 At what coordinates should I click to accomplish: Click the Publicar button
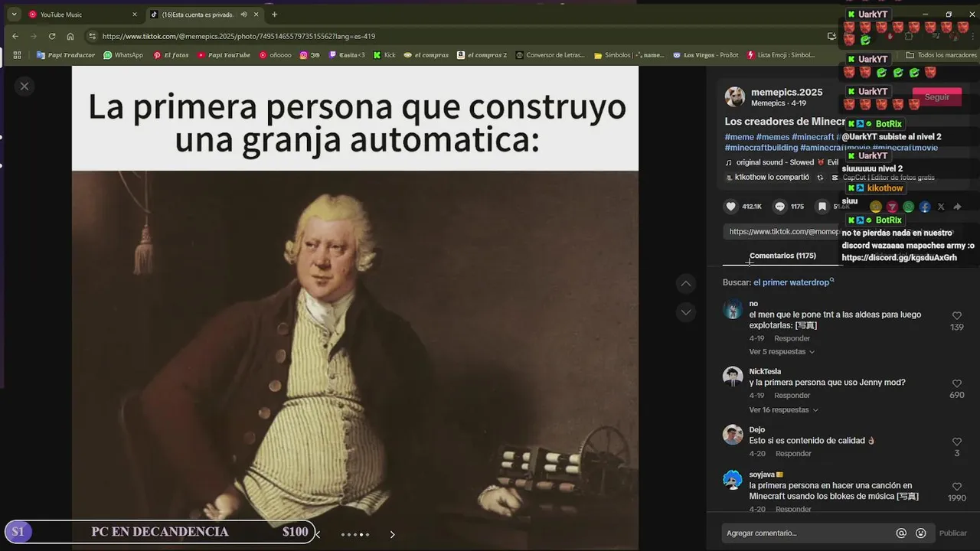pos(953,533)
